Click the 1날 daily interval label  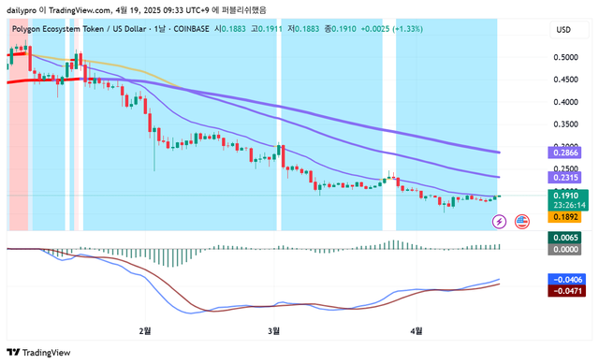160,29
